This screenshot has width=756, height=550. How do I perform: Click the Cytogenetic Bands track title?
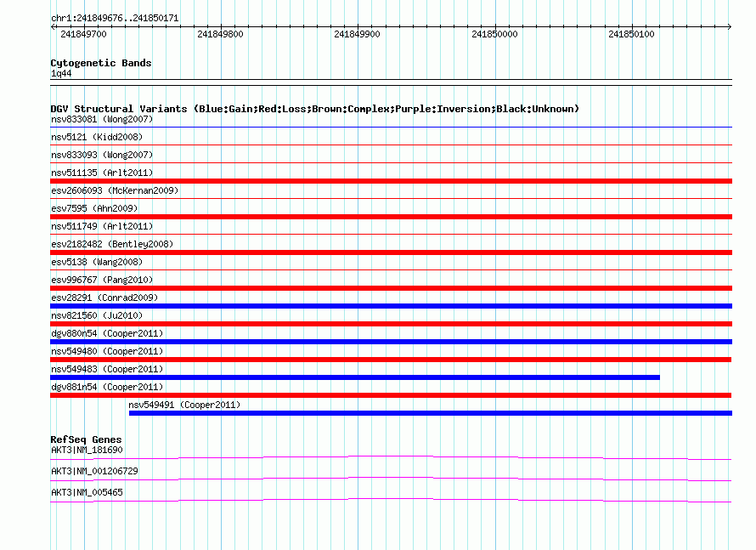click(x=101, y=63)
